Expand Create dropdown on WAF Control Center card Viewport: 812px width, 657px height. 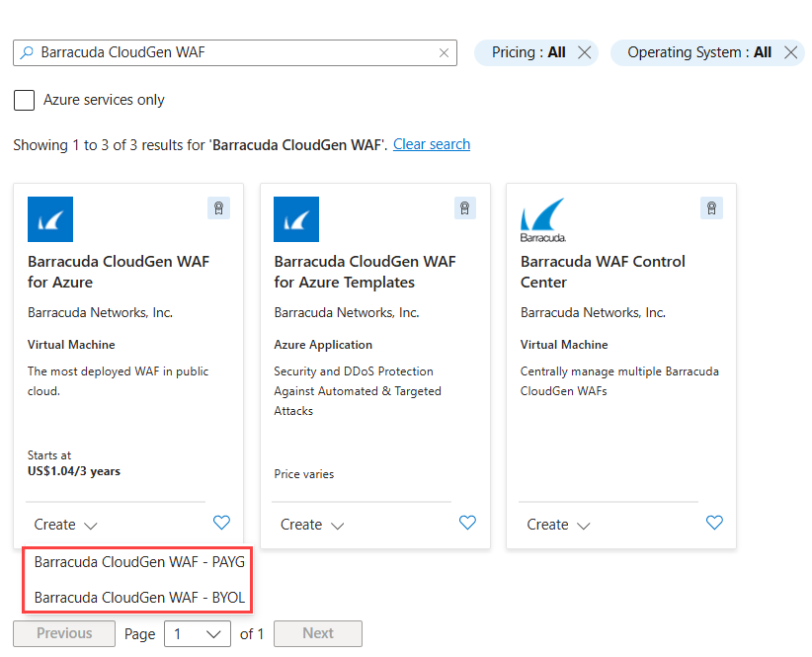click(558, 525)
